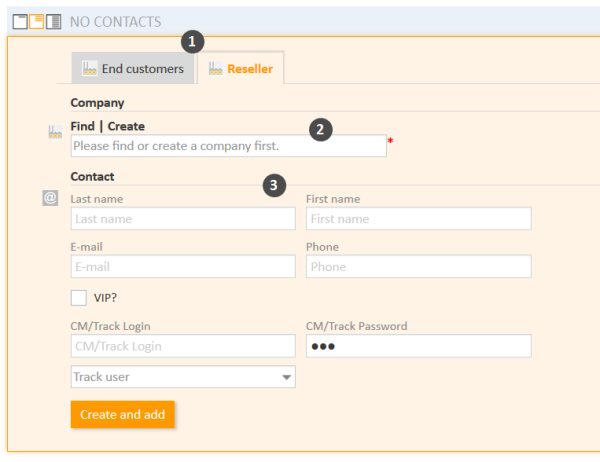Image resolution: width=600 pixels, height=462 pixels.
Task: Enable the VIP? checkbox
Action: [78, 298]
